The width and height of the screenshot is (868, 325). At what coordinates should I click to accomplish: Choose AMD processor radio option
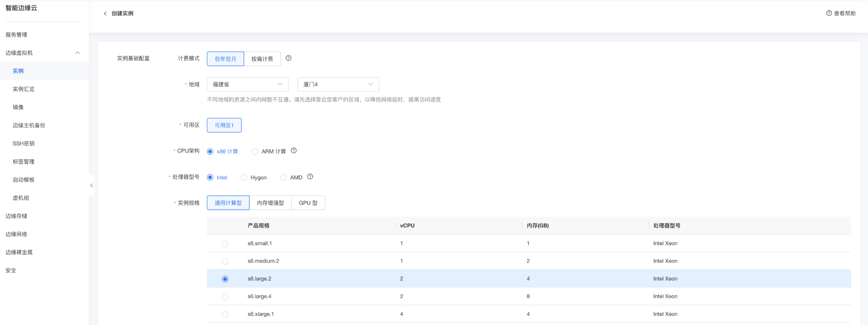[283, 178]
